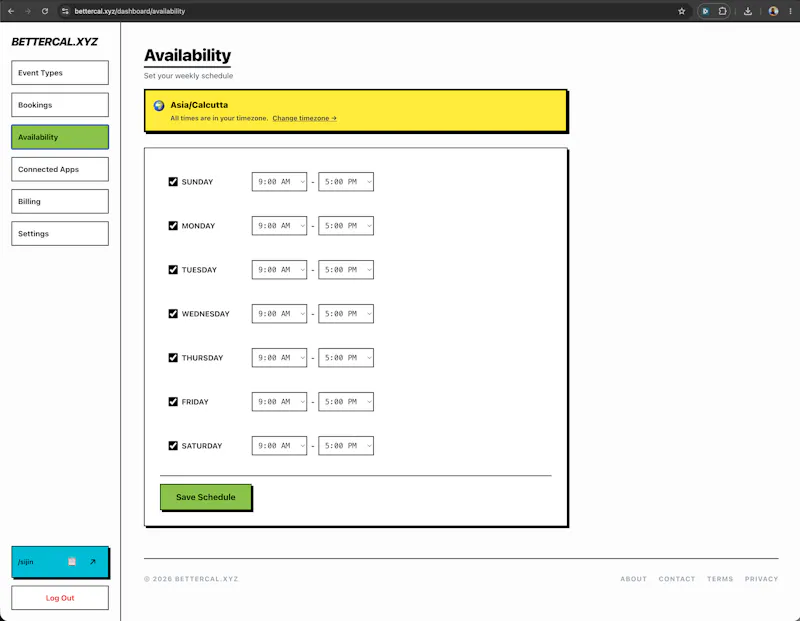Image resolution: width=800 pixels, height=621 pixels.
Task: Open site info icon in address bar
Action: [65, 11]
